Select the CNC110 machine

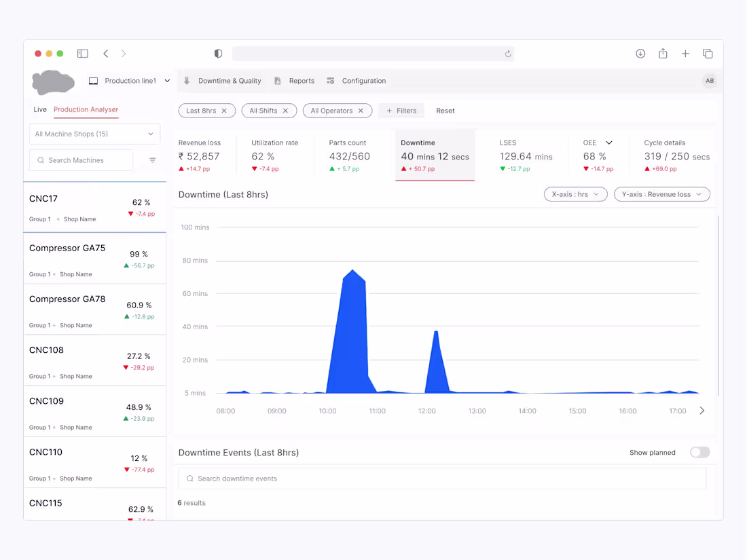(95, 462)
